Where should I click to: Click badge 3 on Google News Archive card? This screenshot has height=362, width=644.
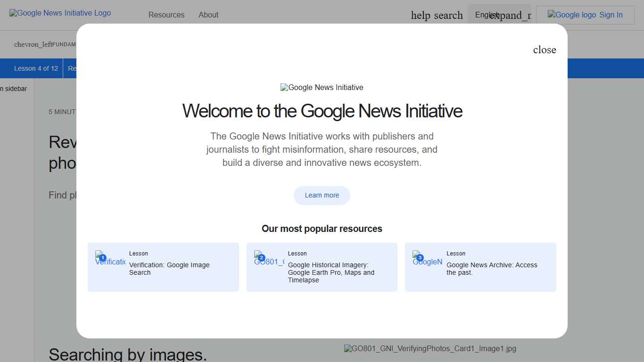[x=419, y=258]
